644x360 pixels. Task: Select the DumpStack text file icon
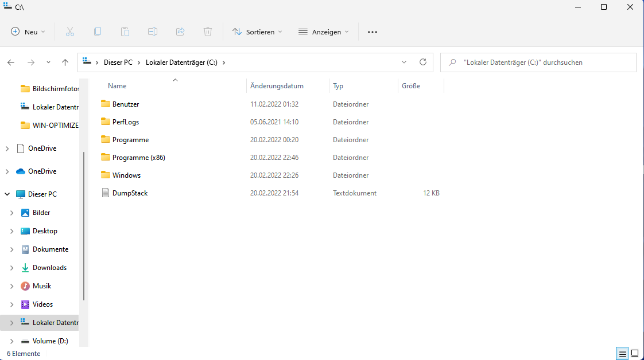pos(106,193)
